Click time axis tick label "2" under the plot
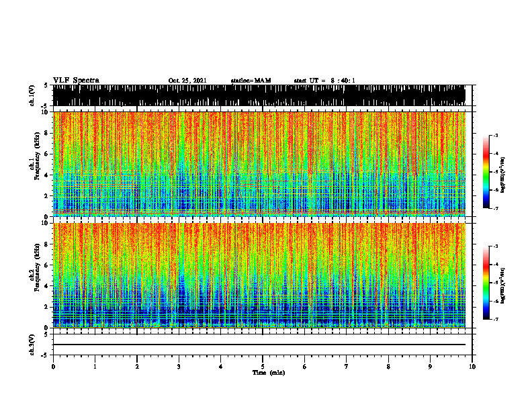This screenshot has width=532, height=411. 137,367
